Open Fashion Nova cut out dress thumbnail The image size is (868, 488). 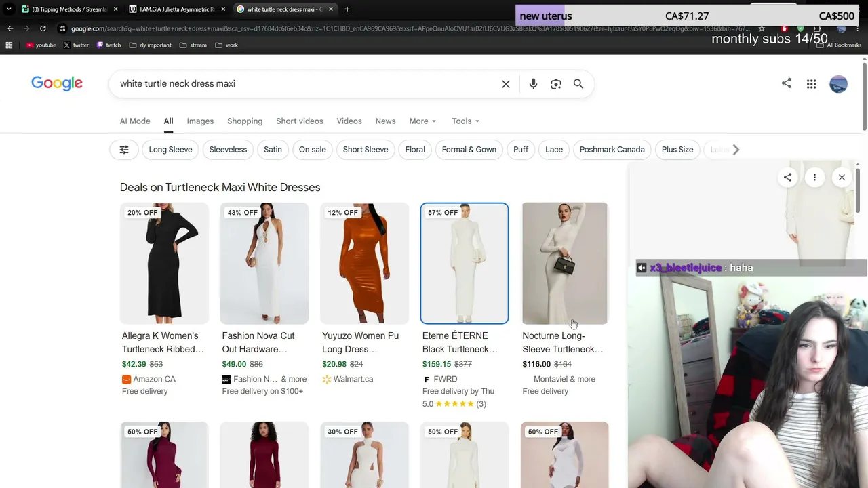264,264
